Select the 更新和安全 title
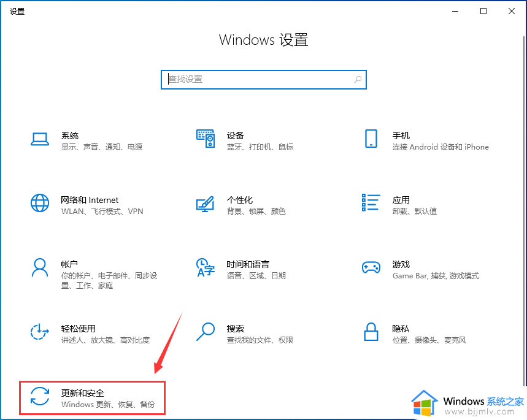 (83, 393)
